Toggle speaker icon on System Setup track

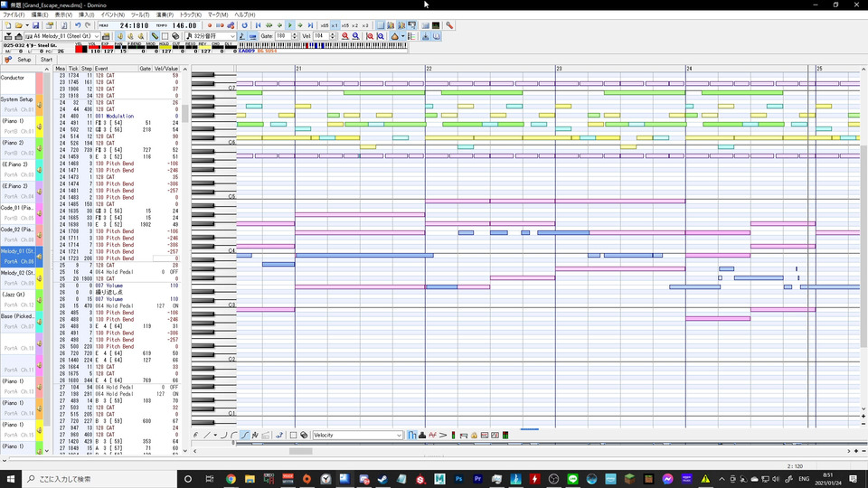(x=39, y=105)
